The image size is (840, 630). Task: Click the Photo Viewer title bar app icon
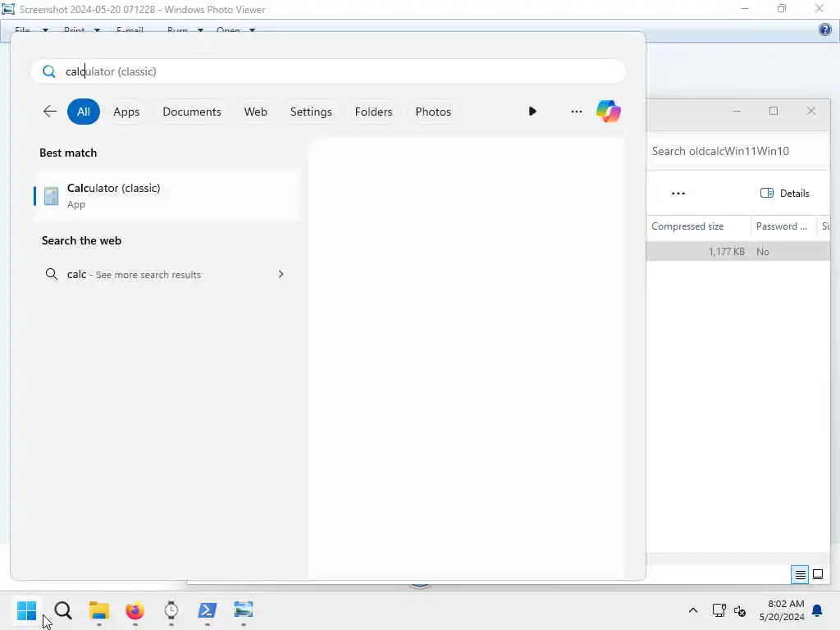tap(8, 9)
